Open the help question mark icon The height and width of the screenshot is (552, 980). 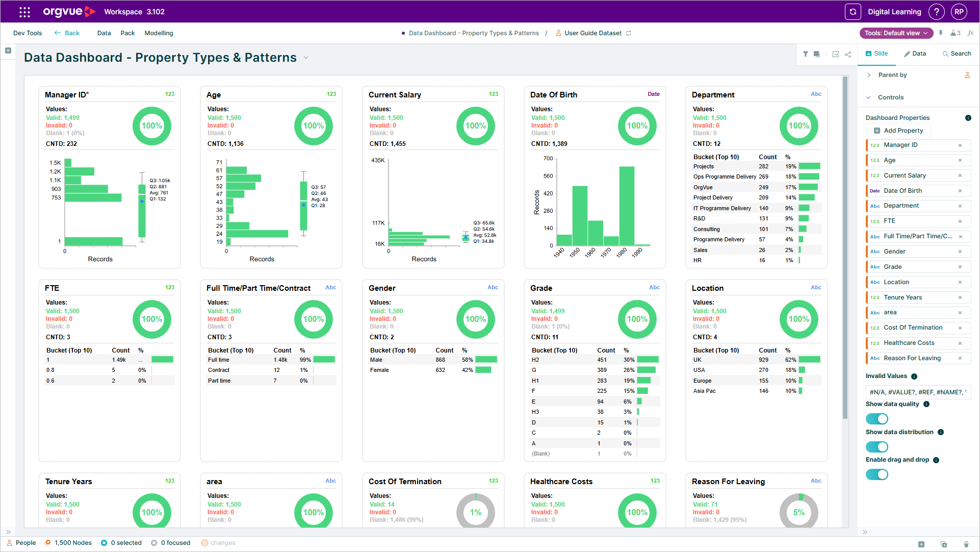point(936,12)
